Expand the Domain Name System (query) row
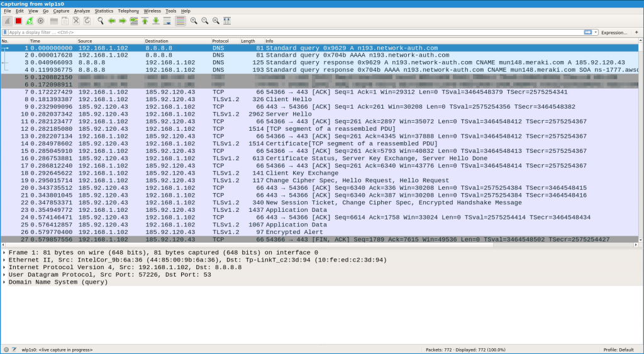 pyautogui.click(x=4, y=282)
